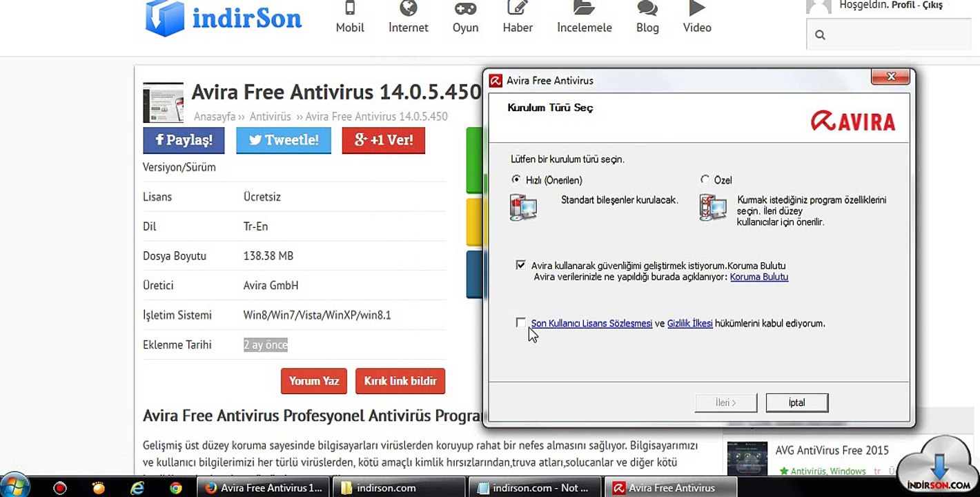Go to Anasayfa in the breadcrumb

(x=215, y=117)
